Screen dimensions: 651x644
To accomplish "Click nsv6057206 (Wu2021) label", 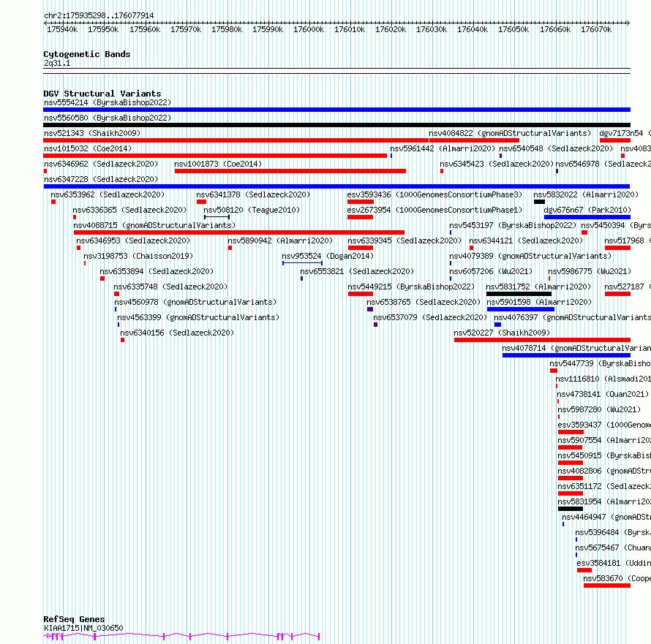I will [x=491, y=271].
